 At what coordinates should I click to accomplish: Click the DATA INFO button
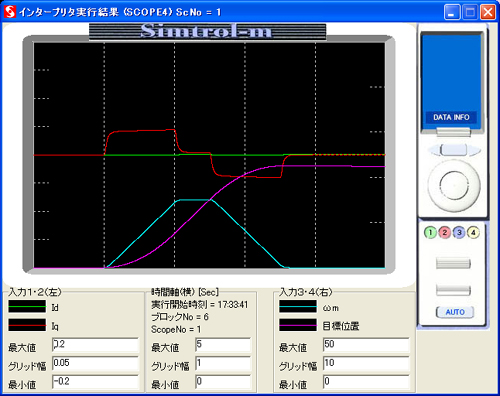[451, 117]
